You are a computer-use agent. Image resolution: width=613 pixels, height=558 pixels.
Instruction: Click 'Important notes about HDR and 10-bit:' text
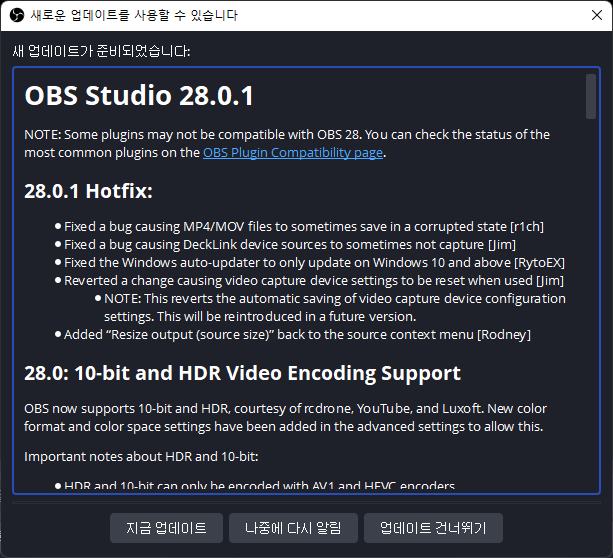pyautogui.click(x=141, y=457)
